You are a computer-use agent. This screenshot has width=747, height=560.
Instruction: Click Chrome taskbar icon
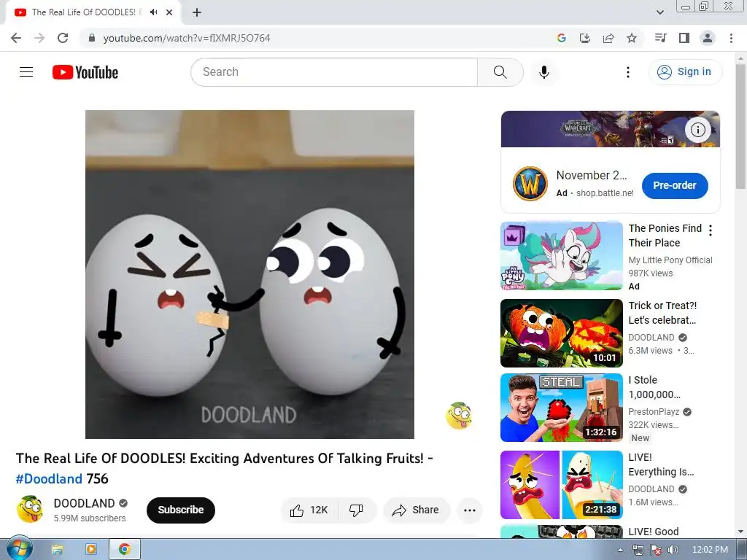(x=125, y=550)
